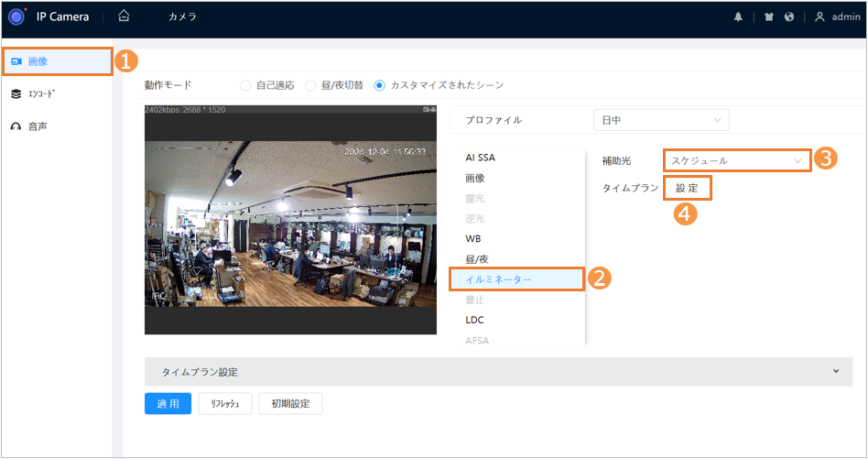
Task: Click the 適用 apply button
Action: coord(168,404)
